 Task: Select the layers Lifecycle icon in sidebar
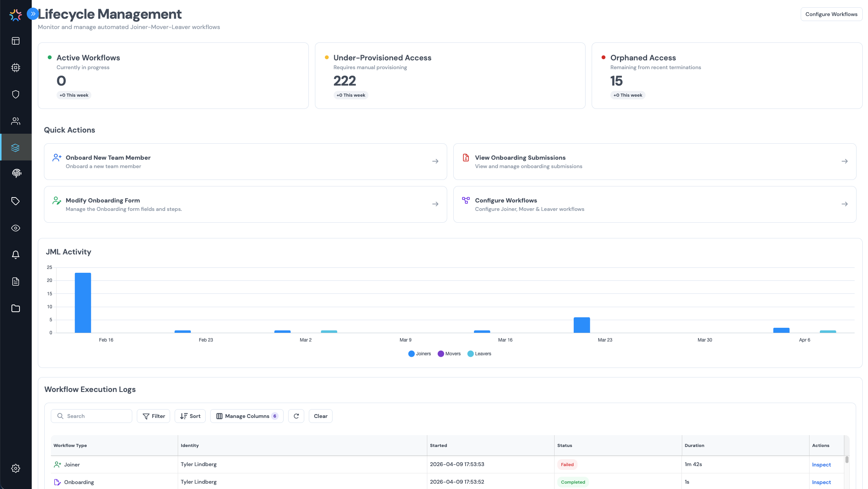(x=16, y=147)
